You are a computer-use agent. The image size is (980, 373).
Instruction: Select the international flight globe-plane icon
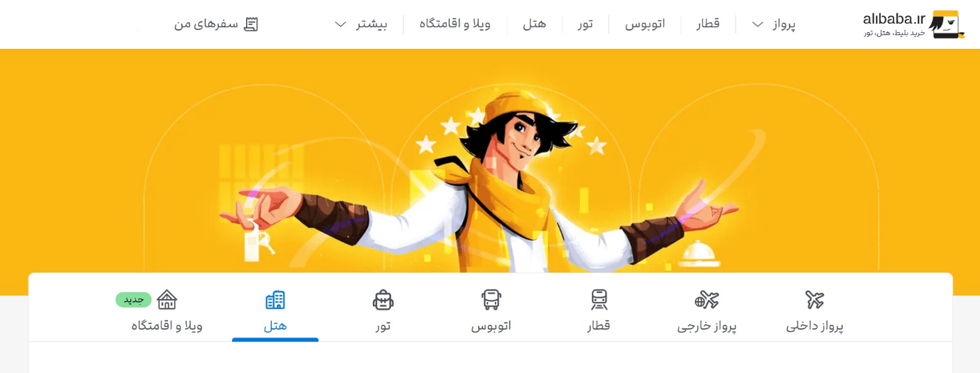coord(707,300)
